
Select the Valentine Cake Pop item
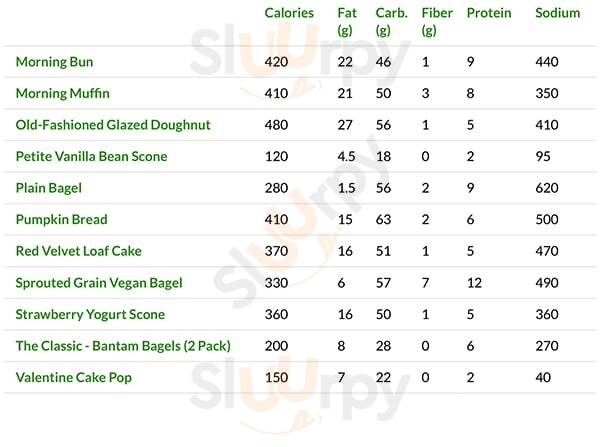coord(74,378)
